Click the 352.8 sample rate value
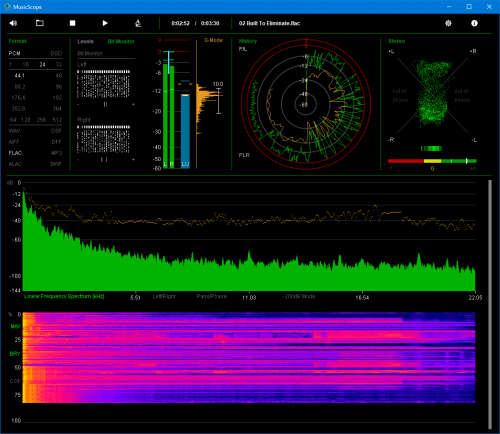The width and height of the screenshot is (500, 434). (18, 109)
